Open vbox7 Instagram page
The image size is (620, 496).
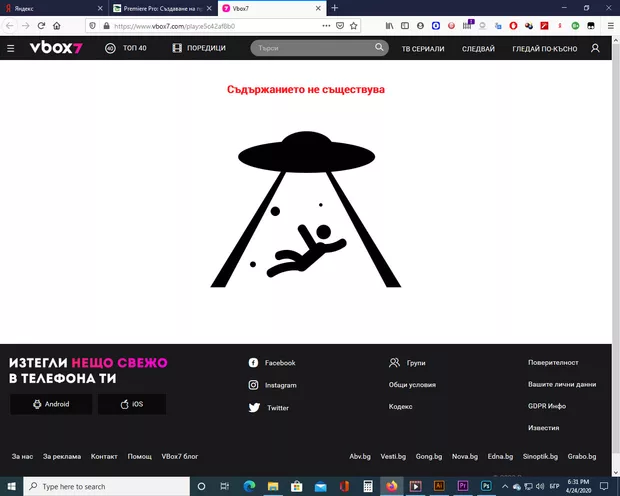(272, 385)
